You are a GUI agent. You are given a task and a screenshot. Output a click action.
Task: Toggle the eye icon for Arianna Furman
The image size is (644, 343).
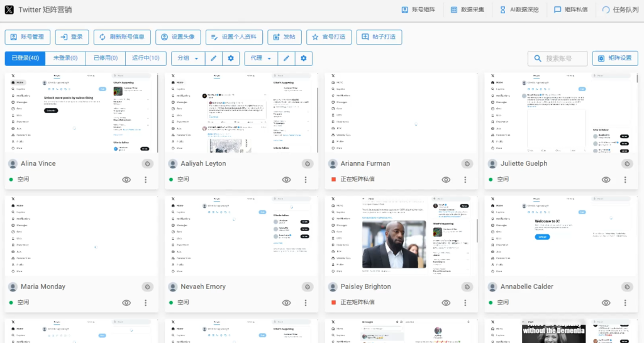click(446, 180)
